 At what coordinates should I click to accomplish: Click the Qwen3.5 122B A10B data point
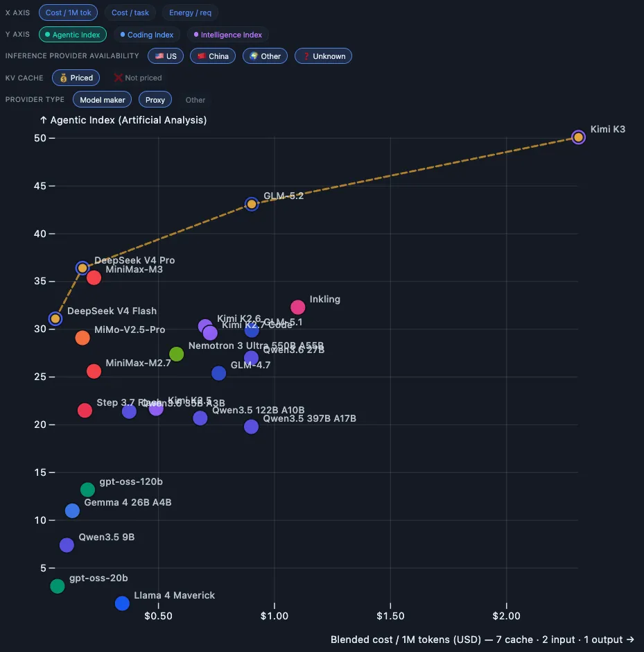(x=200, y=418)
